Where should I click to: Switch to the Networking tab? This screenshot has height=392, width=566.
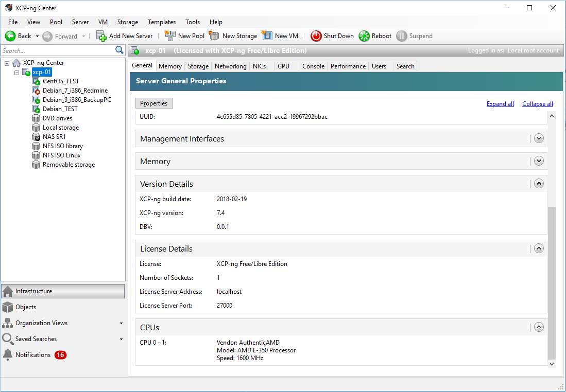[230, 66]
